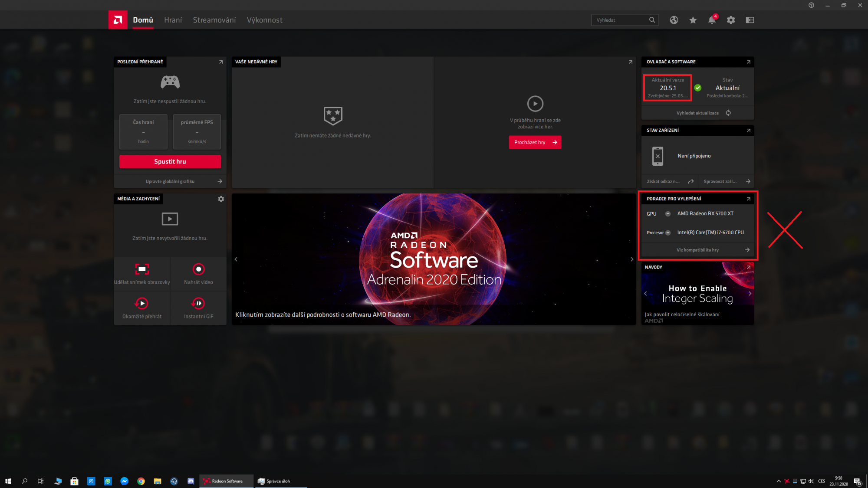This screenshot has width=868, height=488.
Task: Click the Vyhledat aktualizace refresh icon
Action: tap(728, 113)
